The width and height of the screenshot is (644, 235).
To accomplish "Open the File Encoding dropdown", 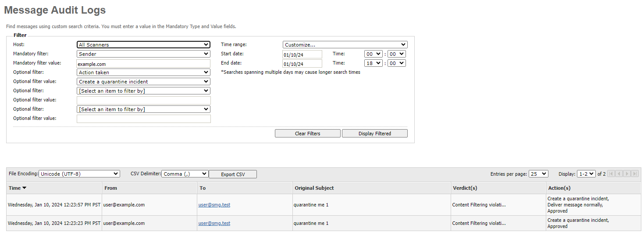I will pos(79,174).
